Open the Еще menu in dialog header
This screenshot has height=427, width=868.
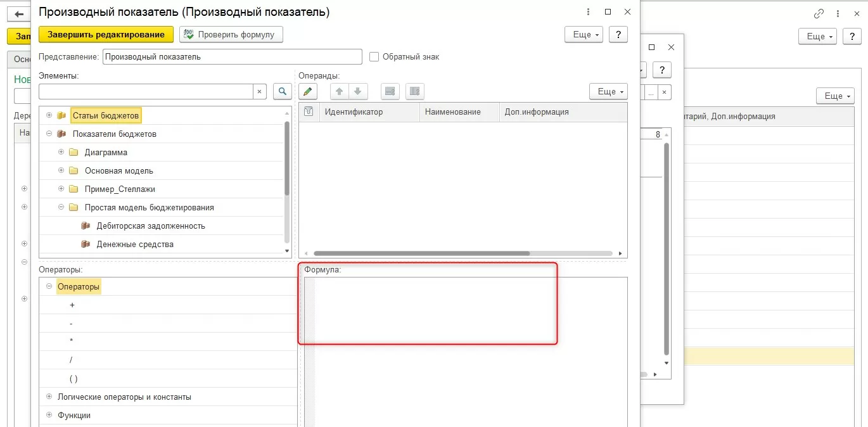pos(584,34)
